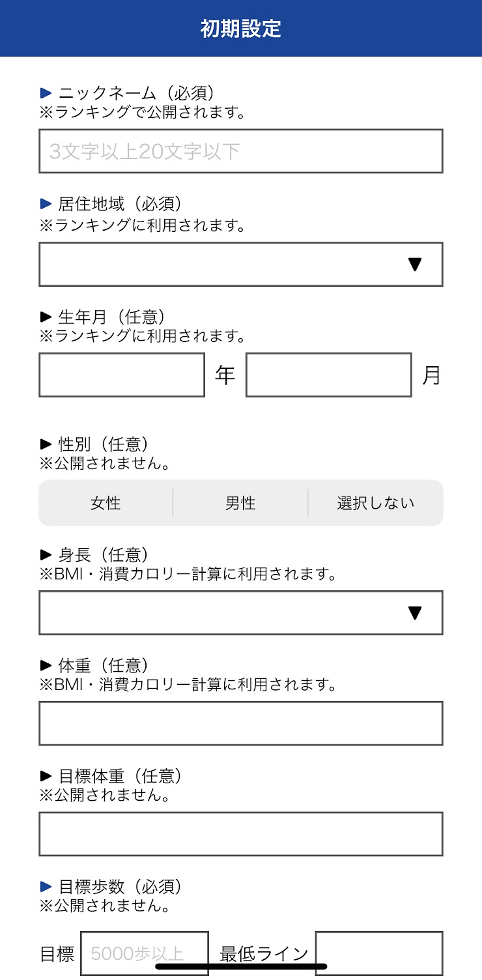Viewport: 482px width, 980px height.
Task: Click the 目標体重 input field
Action: 241,834
